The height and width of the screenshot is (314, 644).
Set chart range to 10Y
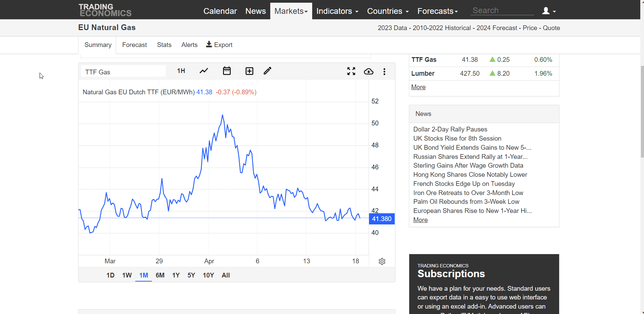click(x=208, y=275)
